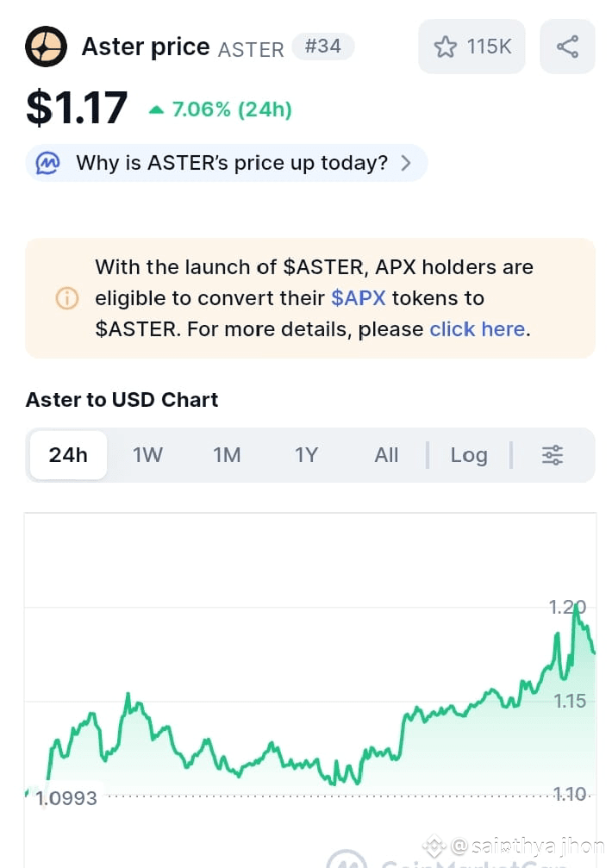Click the CoinMarketCap AI icon
Image resolution: width=612 pixels, height=868 pixels.
coord(47,163)
